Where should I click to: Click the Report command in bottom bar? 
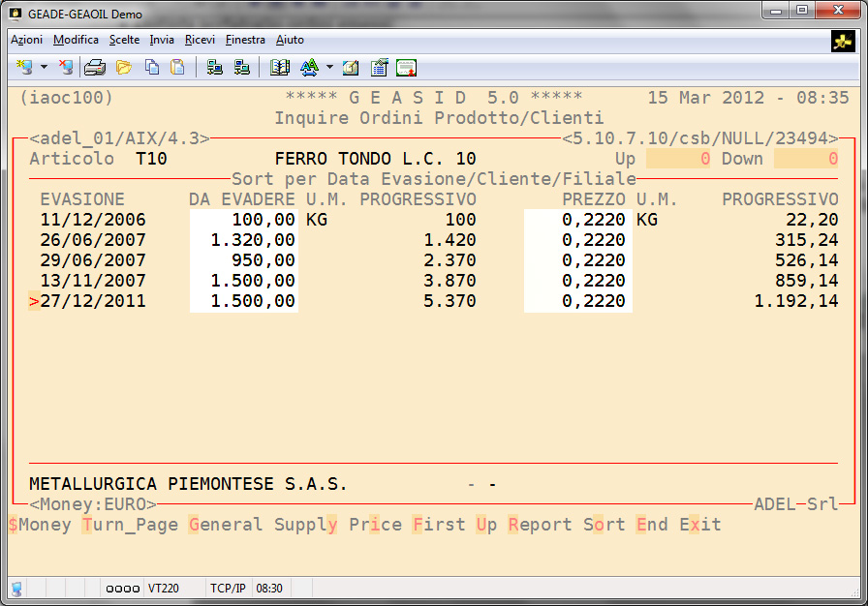pyautogui.click(x=540, y=525)
